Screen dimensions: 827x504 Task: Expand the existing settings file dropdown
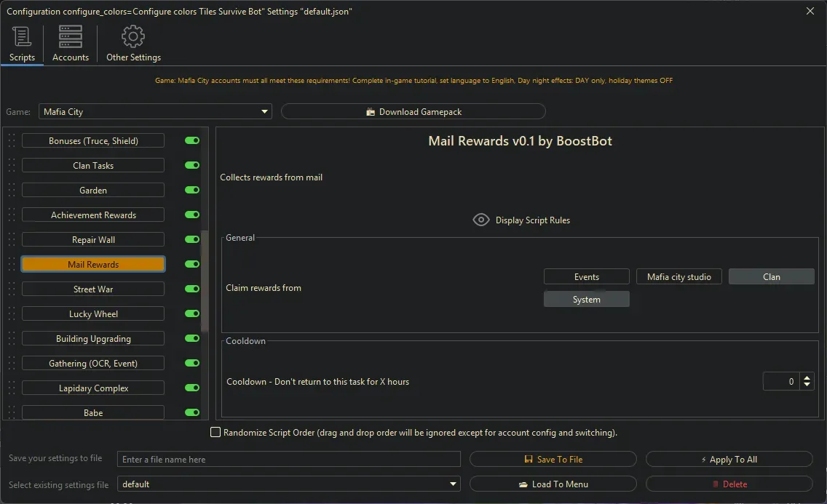[x=453, y=484]
